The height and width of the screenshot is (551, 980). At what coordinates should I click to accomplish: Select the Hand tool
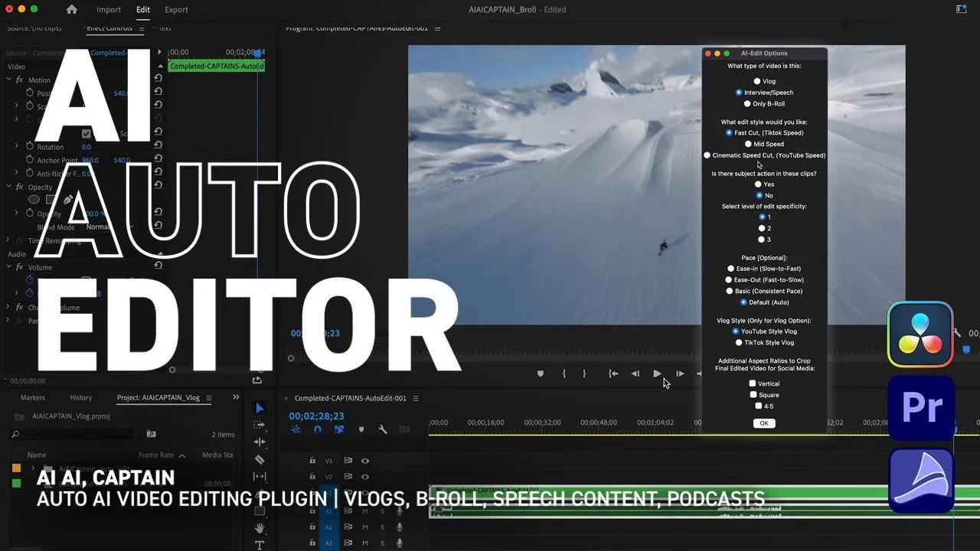(260, 528)
